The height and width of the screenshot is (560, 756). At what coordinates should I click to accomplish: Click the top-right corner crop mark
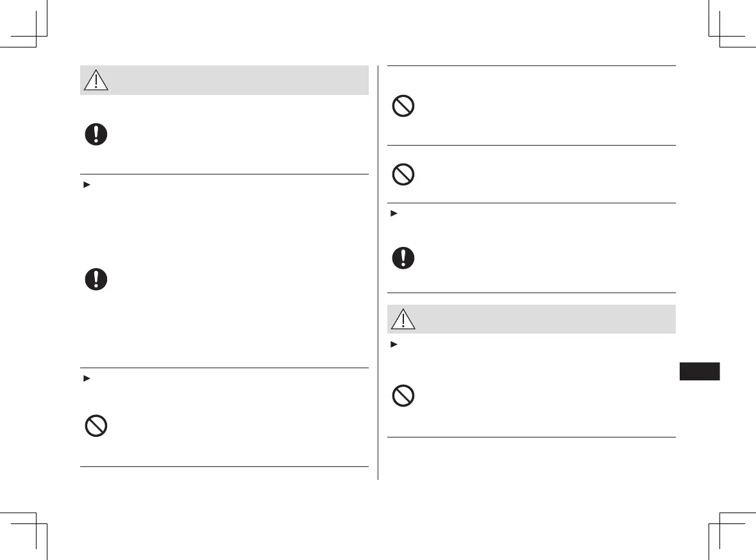click(x=721, y=35)
